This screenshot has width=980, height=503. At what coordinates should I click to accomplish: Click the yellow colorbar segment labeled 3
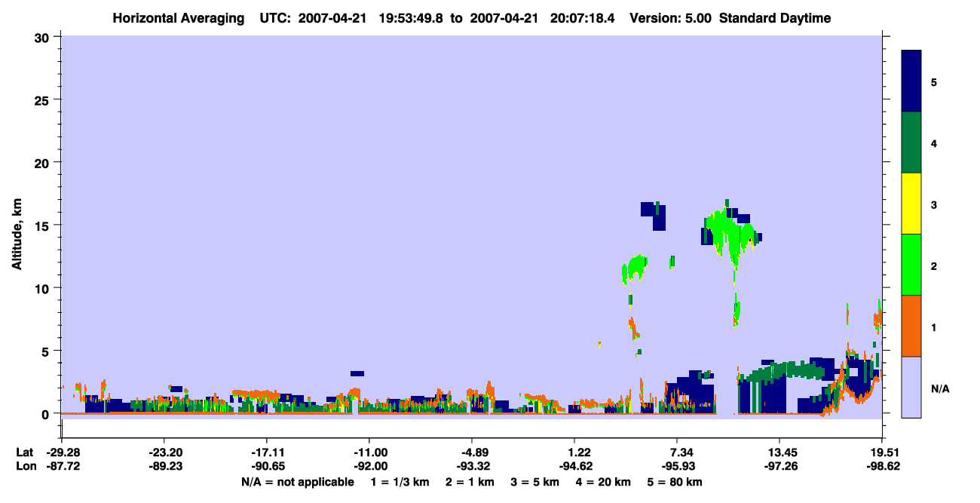(911, 204)
